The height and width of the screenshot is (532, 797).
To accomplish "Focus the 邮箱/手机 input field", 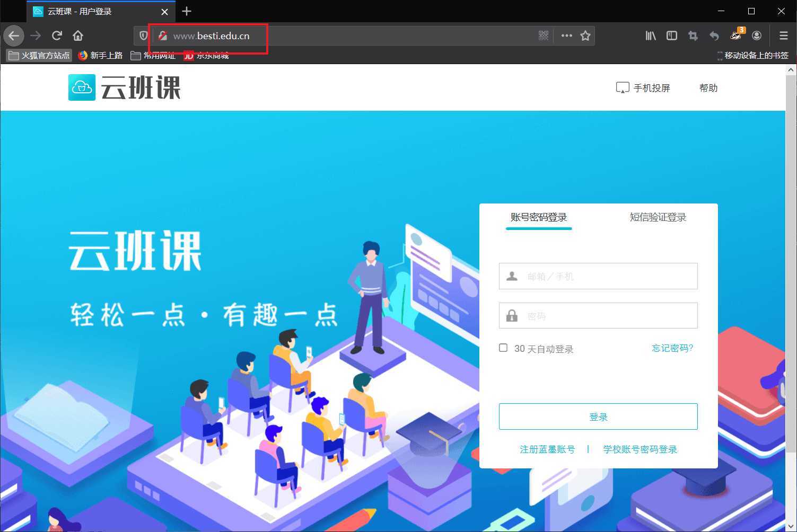I will [598, 276].
